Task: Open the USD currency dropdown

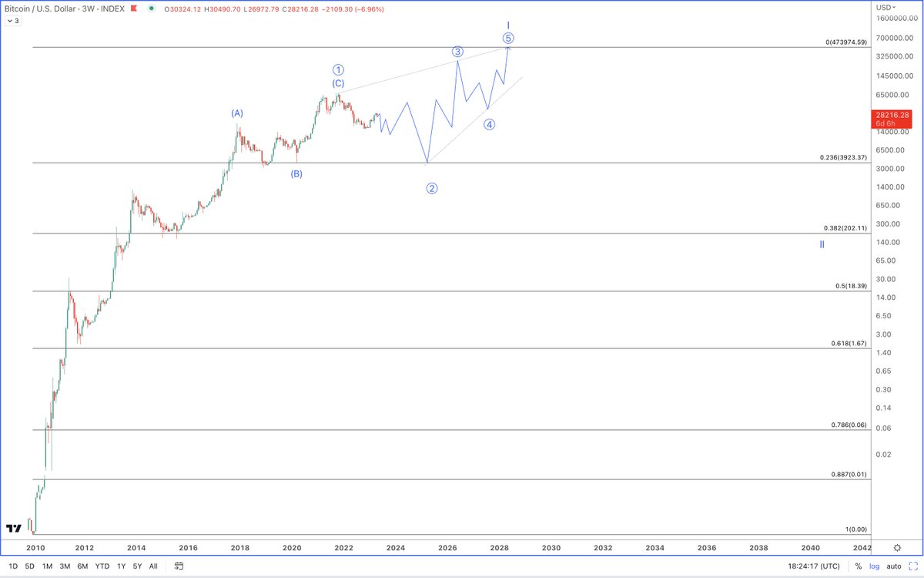Action: pyautogui.click(x=885, y=8)
